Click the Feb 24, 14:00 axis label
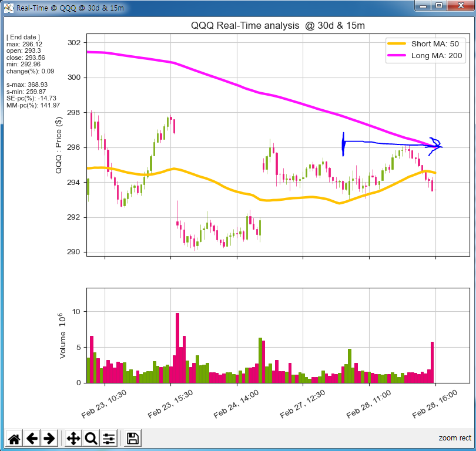 (236, 404)
